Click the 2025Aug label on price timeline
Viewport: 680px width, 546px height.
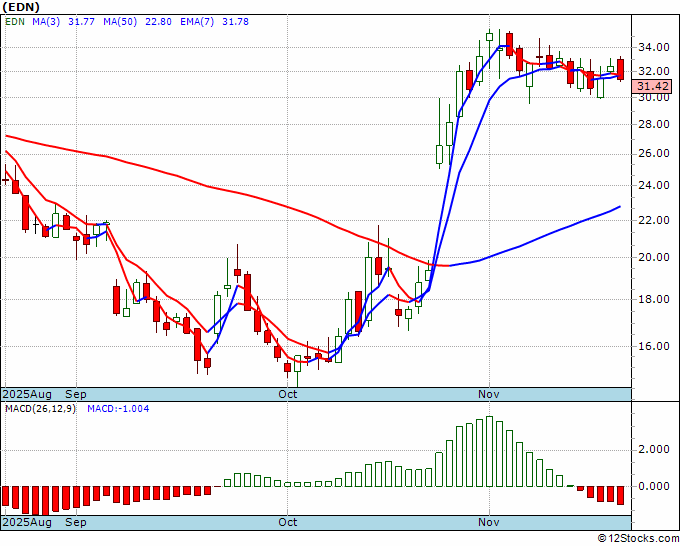click(27, 394)
